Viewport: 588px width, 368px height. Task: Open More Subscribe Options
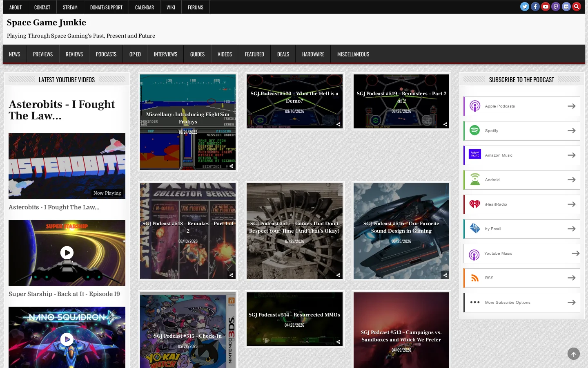522,303
